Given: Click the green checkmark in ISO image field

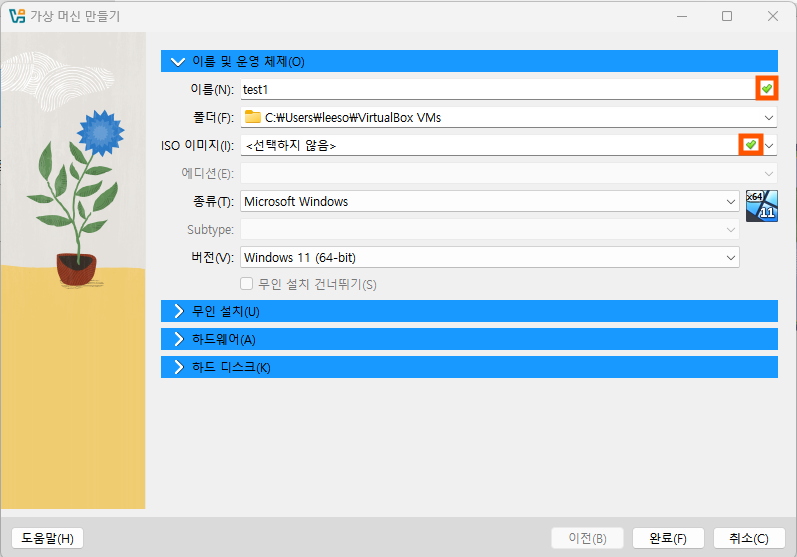Looking at the screenshot, I should pyautogui.click(x=750, y=145).
